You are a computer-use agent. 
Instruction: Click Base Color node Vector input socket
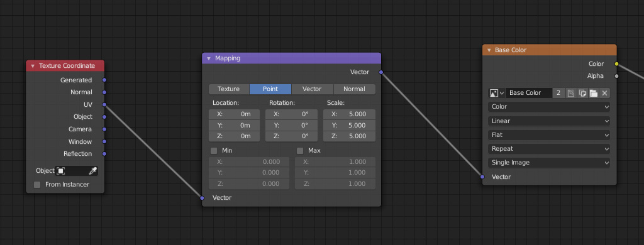[x=482, y=177]
